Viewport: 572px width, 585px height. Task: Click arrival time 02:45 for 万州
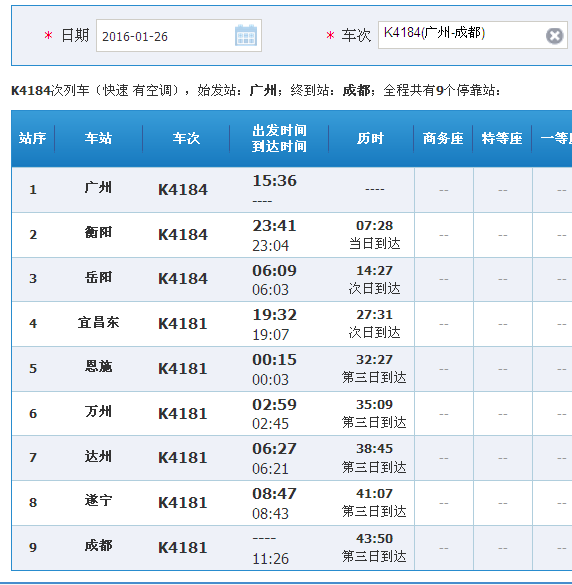click(x=271, y=424)
